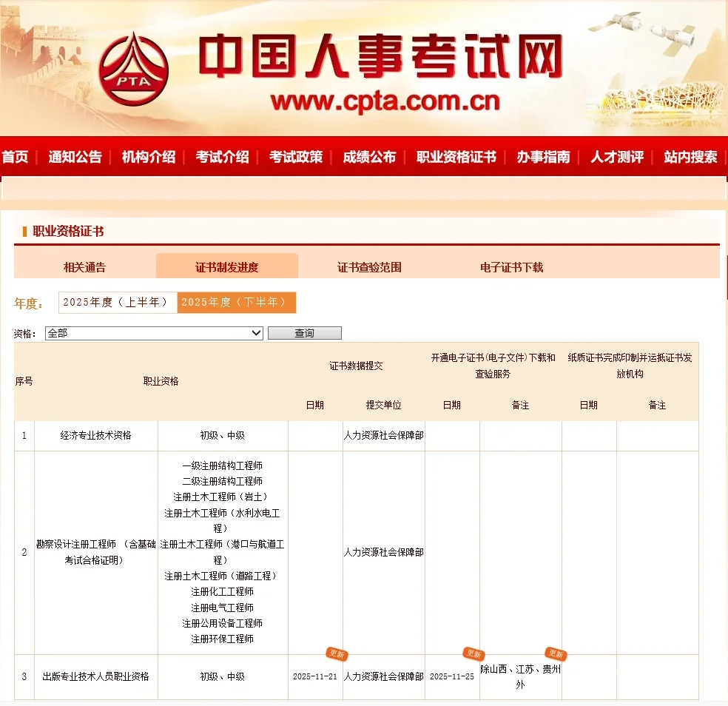Select 职业资格证书 in the navigation bar
This screenshot has height=706, width=728.
(455, 157)
